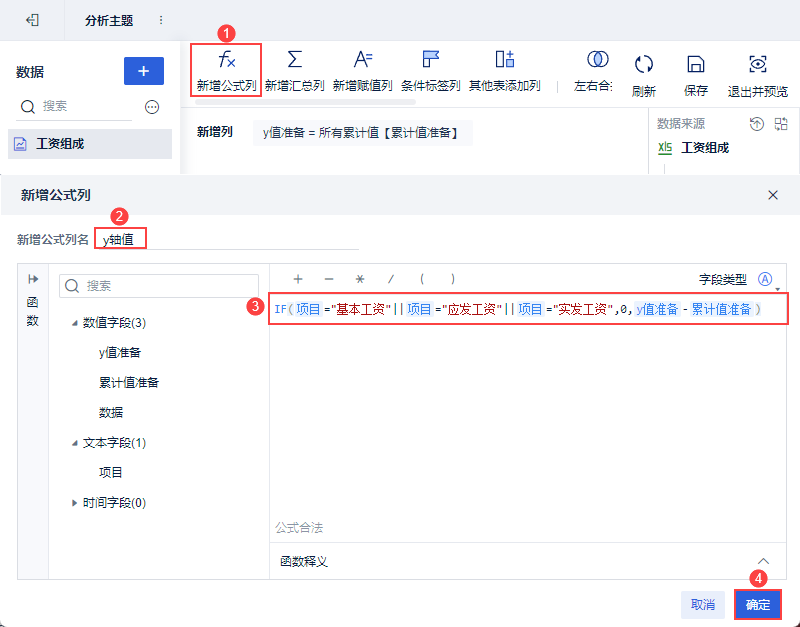Image resolution: width=800 pixels, height=627 pixels.
Task: Select the 新增赋值列 tool
Action: coord(363,59)
